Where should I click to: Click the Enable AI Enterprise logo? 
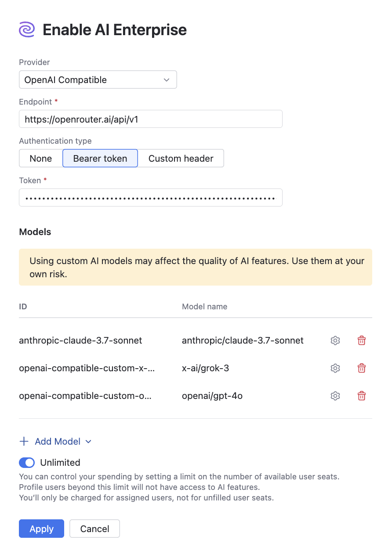[x=26, y=29]
